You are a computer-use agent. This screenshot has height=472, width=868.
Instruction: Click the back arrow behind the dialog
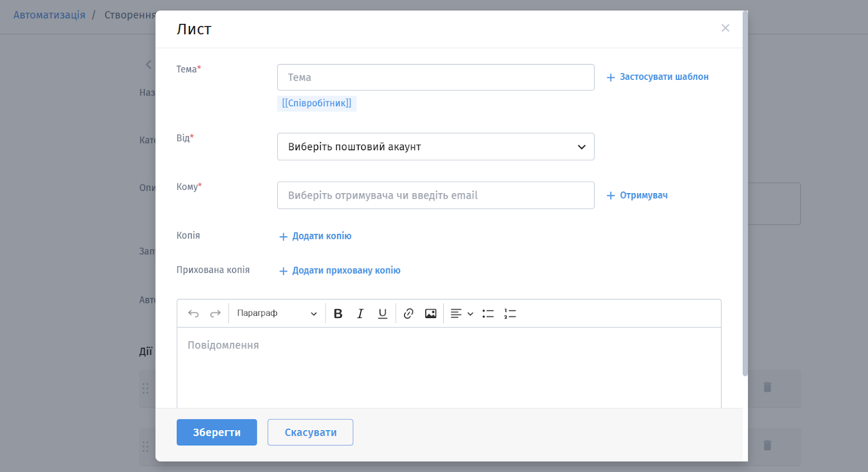click(x=148, y=65)
